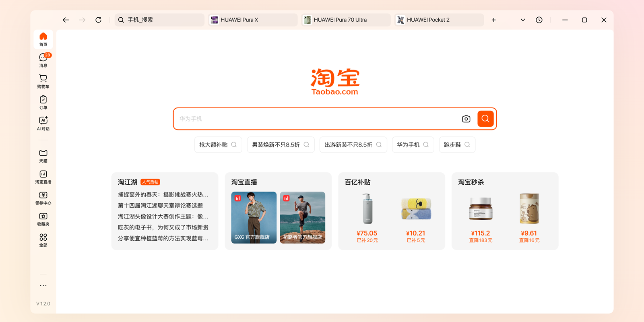Open 天猫 Tmall in sidebar

click(x=43, y=156)
